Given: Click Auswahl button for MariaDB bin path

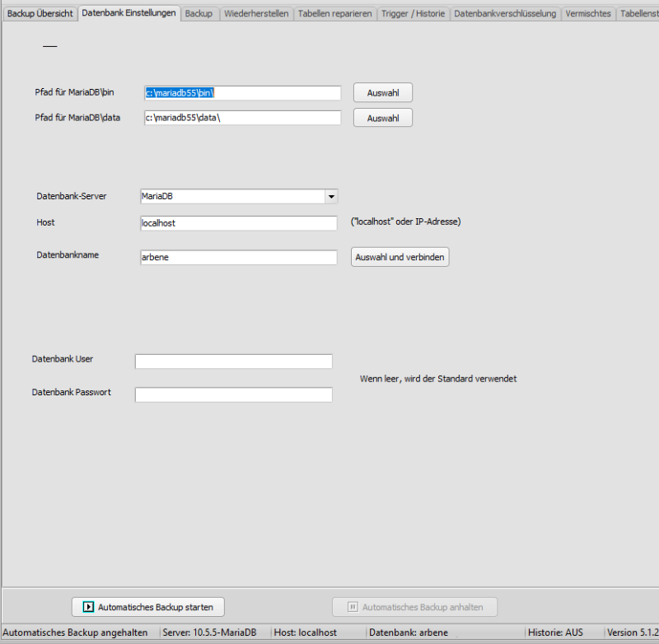Looking at the screenshot, I should tap(383, 93).
